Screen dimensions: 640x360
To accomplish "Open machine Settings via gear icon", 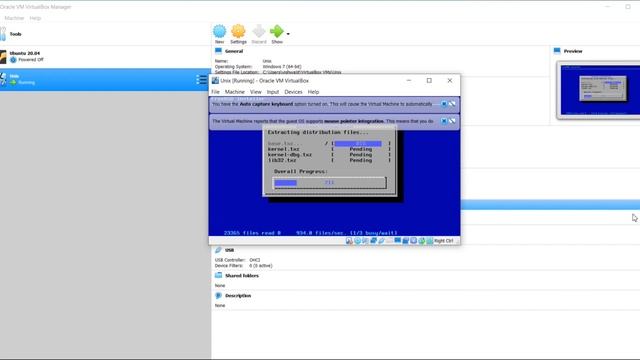I will (238, 31).
